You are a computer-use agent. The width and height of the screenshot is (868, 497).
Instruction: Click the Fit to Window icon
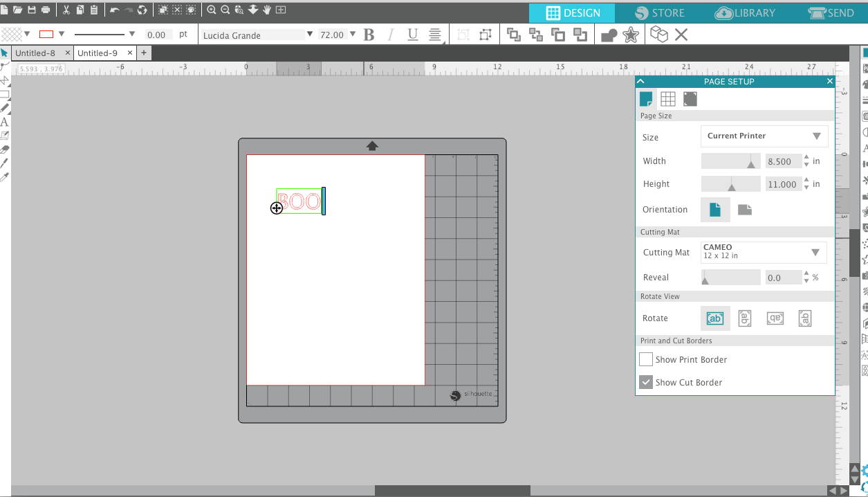(x=281, y=10)
